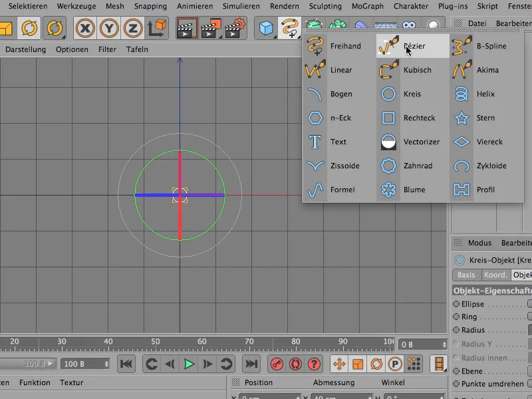This screenshot has height=399, width=532.
Task: Open the Sculpting menu
Action: pyautogui.click(x=325, y=6)
